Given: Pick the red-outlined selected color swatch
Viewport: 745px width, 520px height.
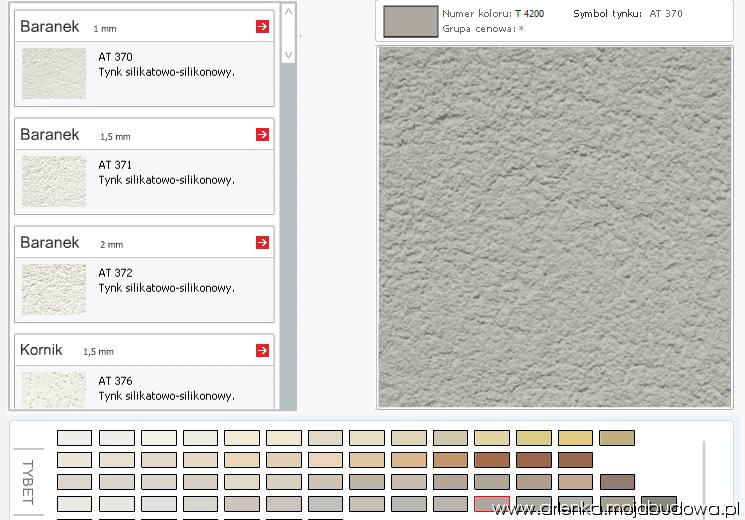Looking at the screenshot, I should 491,503.
